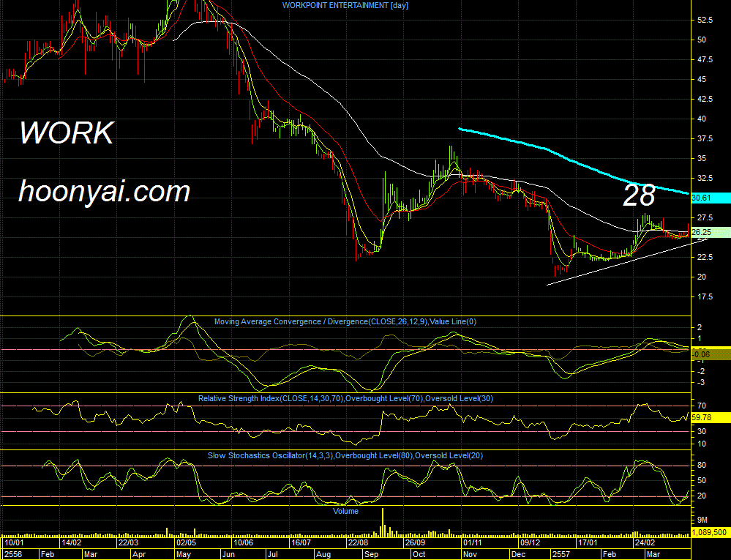Click the 80 label on Stochastics axis

[x=702, y=466]
